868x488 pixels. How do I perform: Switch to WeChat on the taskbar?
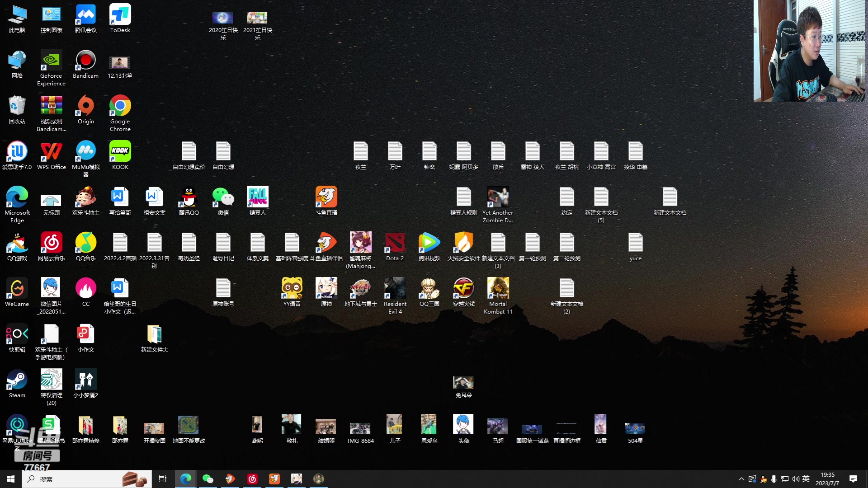pos(208,479)
